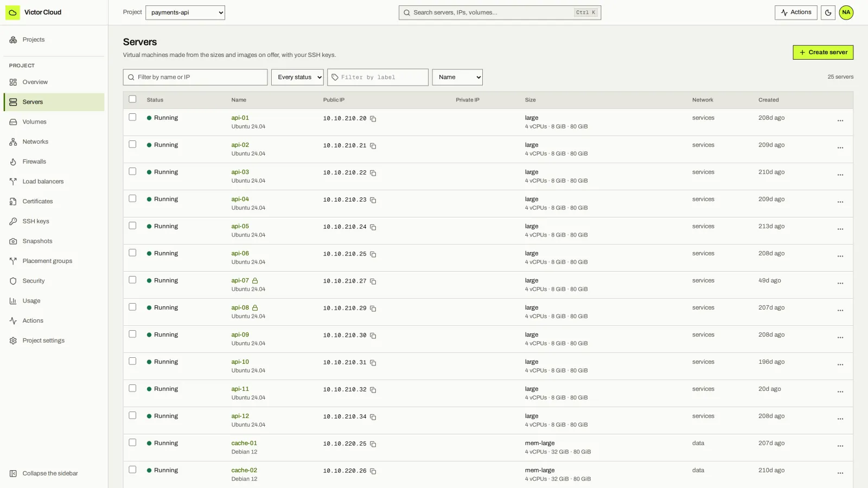868x488 pixels.
Task: Open Certificates in the sidebar
Action: [x=54, y=202]
